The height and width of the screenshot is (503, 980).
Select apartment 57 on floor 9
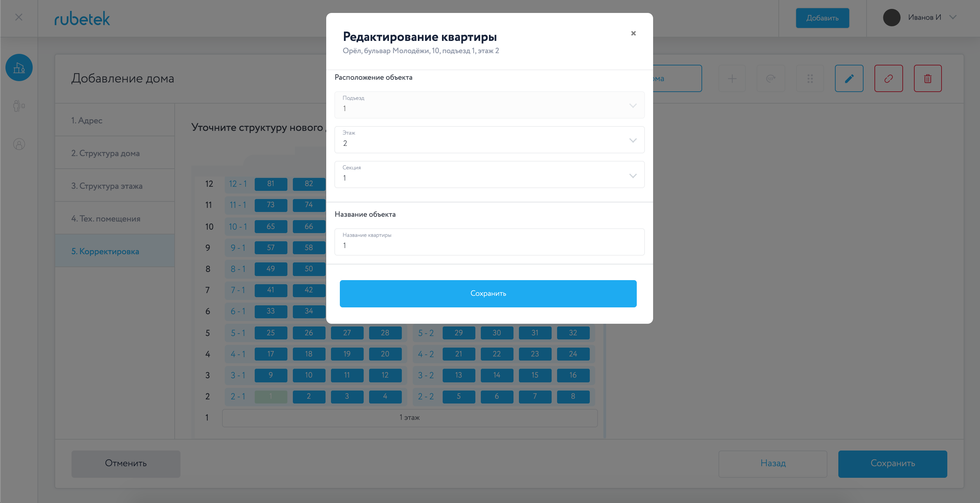point(270,247)
